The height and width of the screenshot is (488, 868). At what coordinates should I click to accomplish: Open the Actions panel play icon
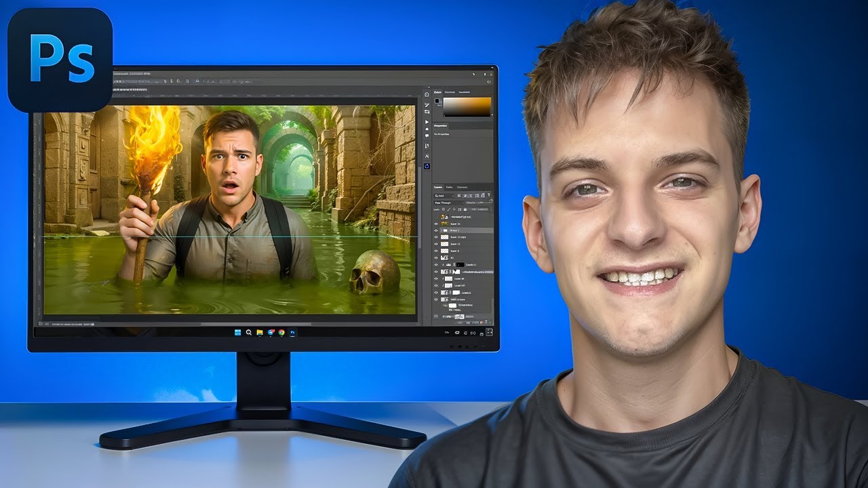click(x=427, y=122)
